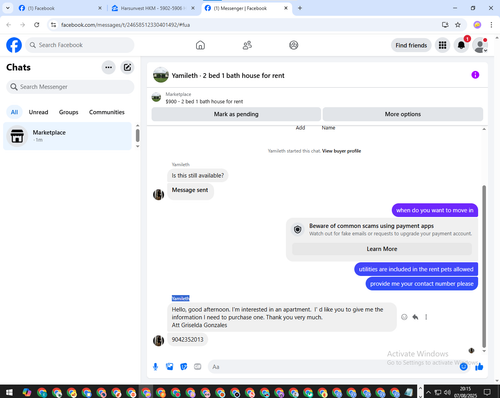Select the Groups chats filter
Image resolution: width=500 pixels, height=398 pixels.
pos(68,112)
